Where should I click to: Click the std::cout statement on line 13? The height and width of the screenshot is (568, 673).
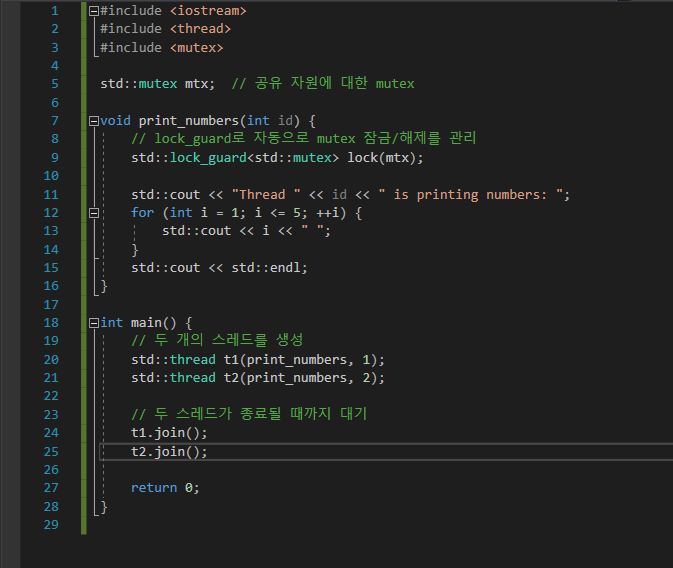pos(246,231)
